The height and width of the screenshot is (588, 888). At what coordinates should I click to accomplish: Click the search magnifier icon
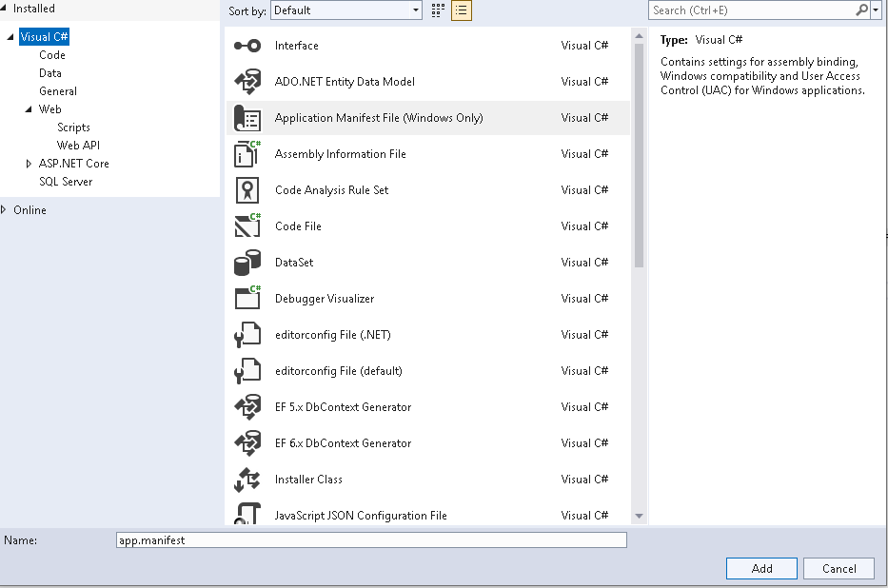click(862, 10)
